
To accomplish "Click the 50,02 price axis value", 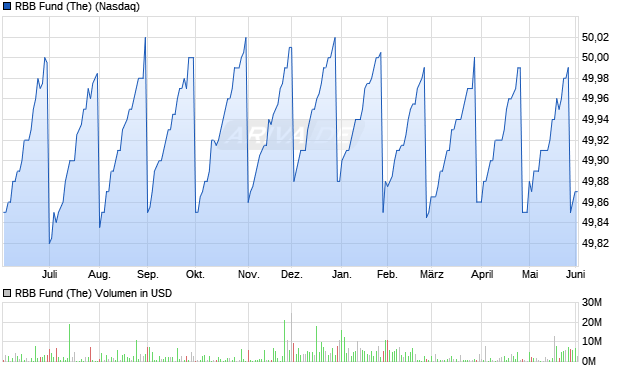I will (595, 38).
